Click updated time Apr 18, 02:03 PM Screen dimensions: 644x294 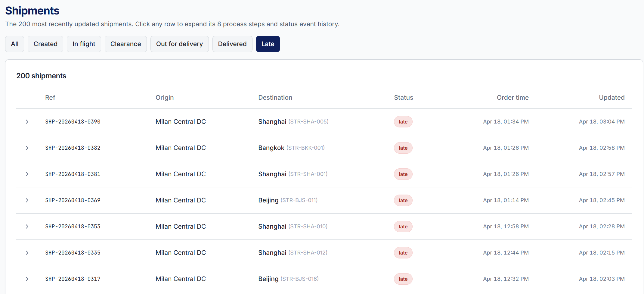coord(602,279)
